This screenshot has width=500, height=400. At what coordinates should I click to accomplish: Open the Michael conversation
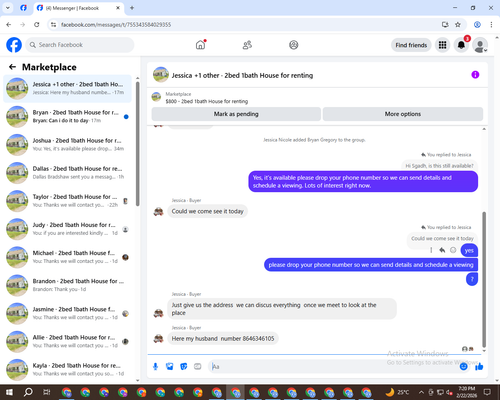(x=67, y=257)
